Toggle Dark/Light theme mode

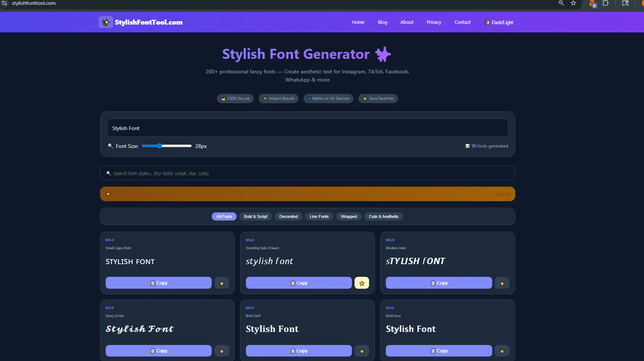499,22
